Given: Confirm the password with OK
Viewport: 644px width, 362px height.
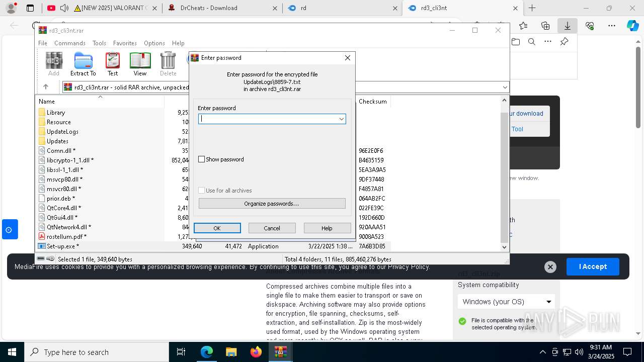Looking at the screenshot, I should pyautogui.click(x=217, y=228).
